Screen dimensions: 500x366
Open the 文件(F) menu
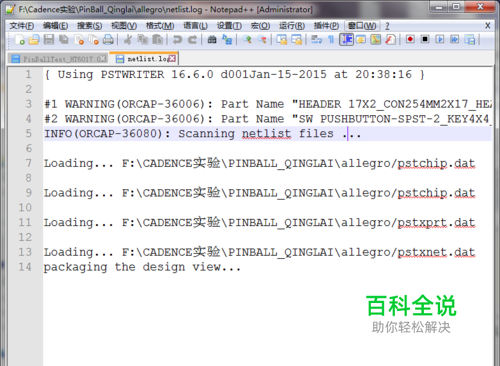point(22,26)
